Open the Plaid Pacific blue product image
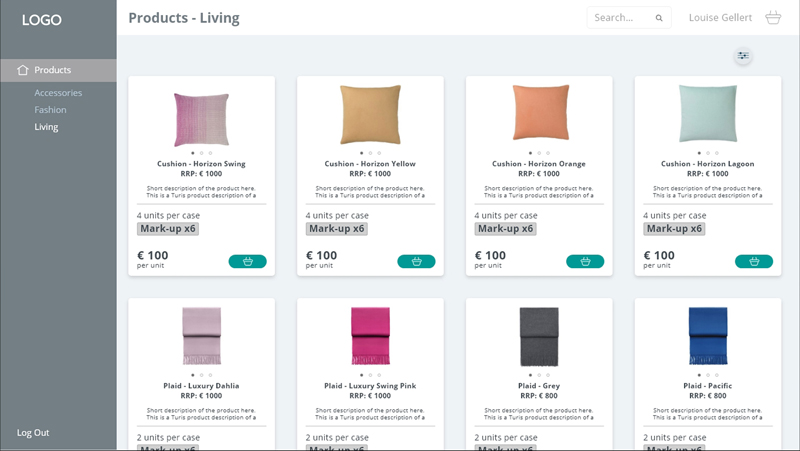Viewport: 800px width, 451px height. [x=708, y=336]
